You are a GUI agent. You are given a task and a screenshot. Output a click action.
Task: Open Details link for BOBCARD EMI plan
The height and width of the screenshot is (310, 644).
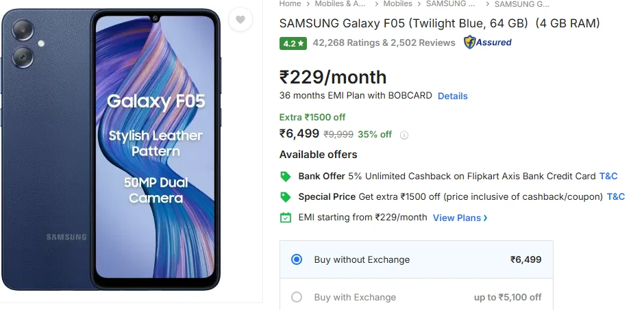(453, 96)
